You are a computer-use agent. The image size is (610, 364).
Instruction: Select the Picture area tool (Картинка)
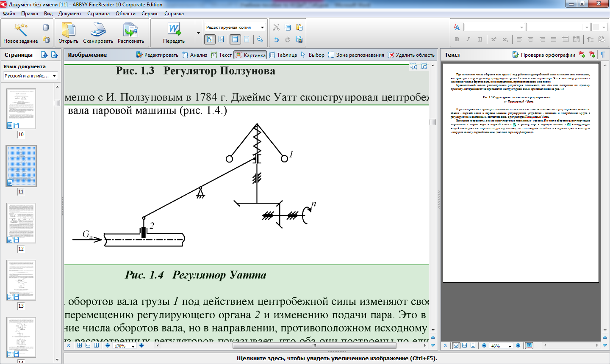coord(250,55)
